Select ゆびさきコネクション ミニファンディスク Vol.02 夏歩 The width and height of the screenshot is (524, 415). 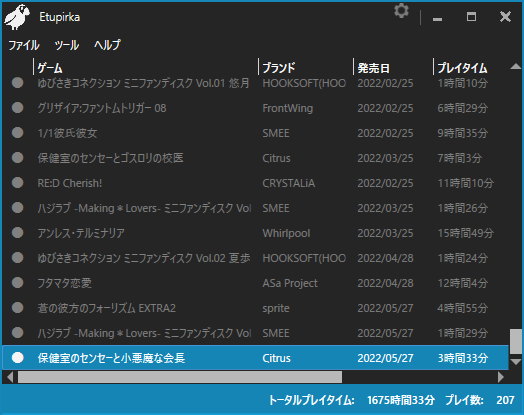pyautogui.click(x=144, y=258)
